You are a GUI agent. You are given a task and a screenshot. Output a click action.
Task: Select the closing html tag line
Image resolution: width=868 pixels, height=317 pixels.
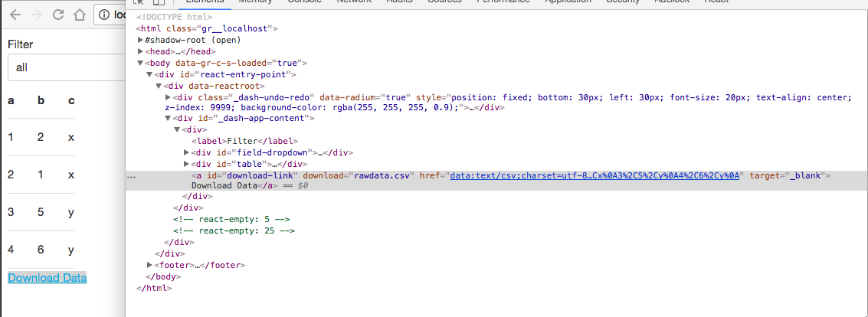154,288
